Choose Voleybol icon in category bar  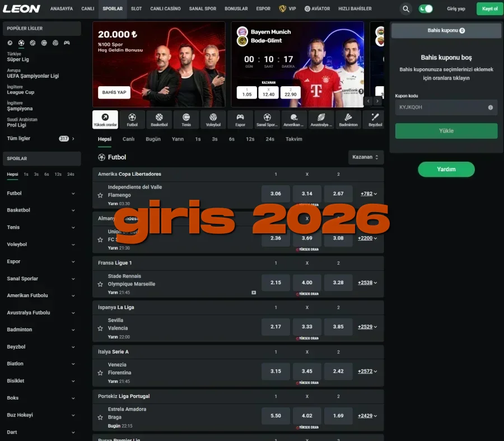(x=213, y=120)
